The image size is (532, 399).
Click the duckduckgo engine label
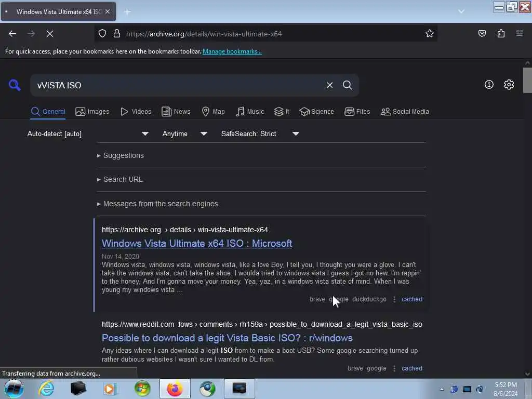click(369, 299)
